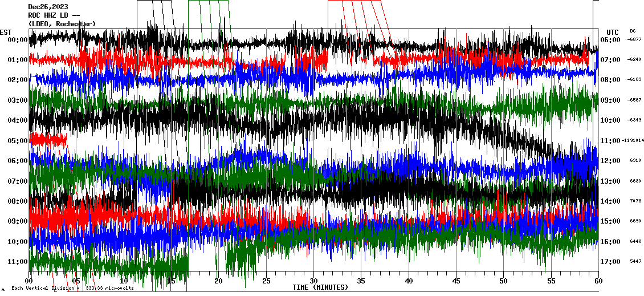Click the 17:00 UTC time label

click(x=611, y=262)
